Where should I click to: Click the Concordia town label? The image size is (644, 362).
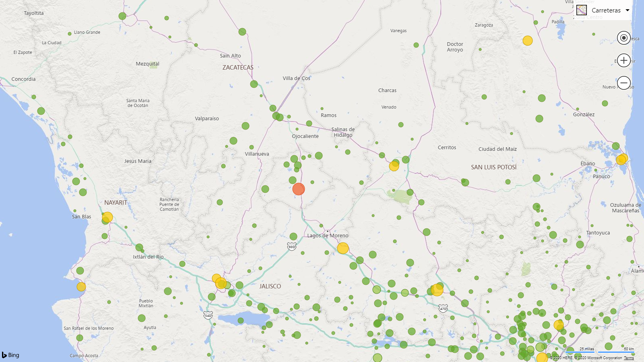coord(24,79)
